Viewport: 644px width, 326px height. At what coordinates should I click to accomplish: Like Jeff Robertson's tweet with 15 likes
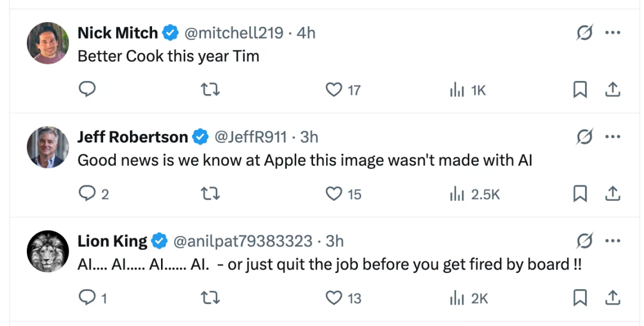click(343, 194)
